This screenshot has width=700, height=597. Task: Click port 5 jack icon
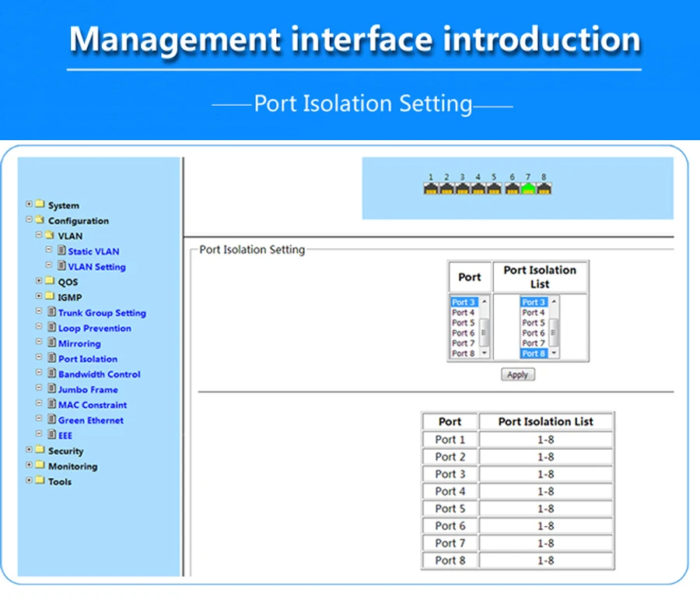[494, 188]
